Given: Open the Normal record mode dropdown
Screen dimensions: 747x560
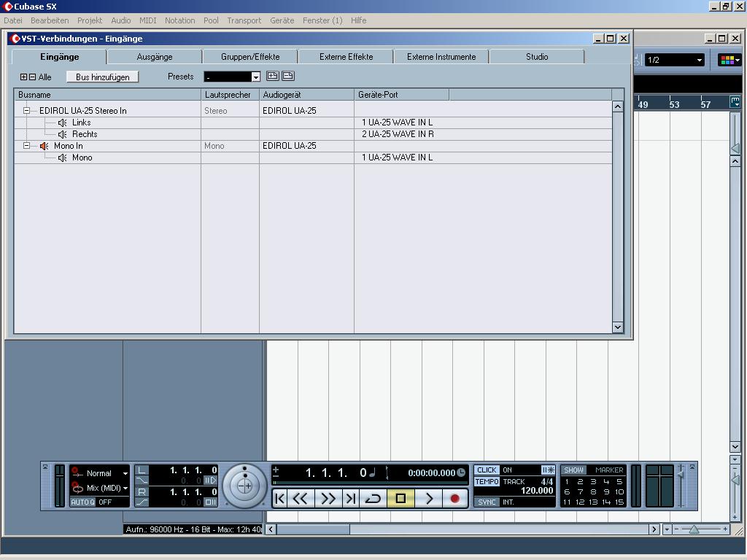Looking at the screenshot, I should pos(125,473).
